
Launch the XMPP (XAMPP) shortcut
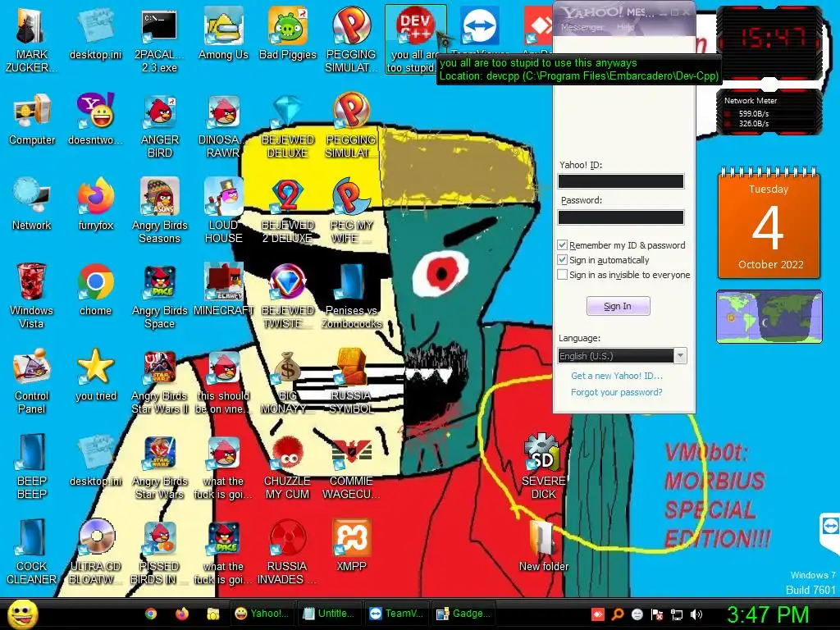351,545
